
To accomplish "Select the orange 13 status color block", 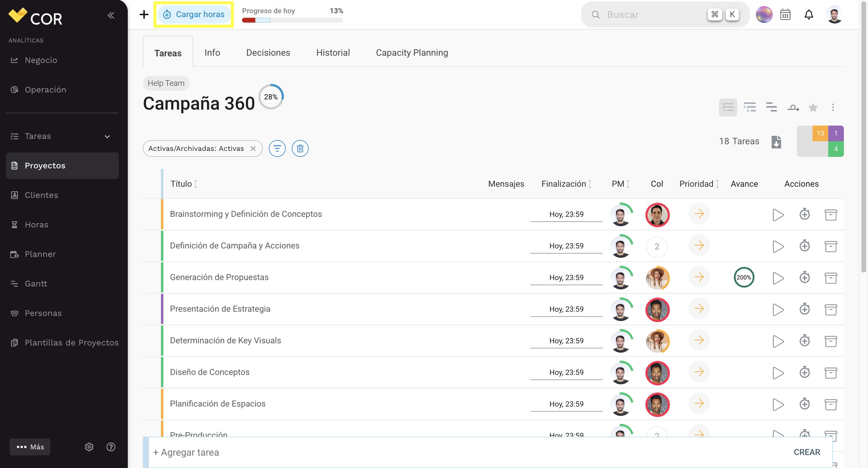I will 820,133.
